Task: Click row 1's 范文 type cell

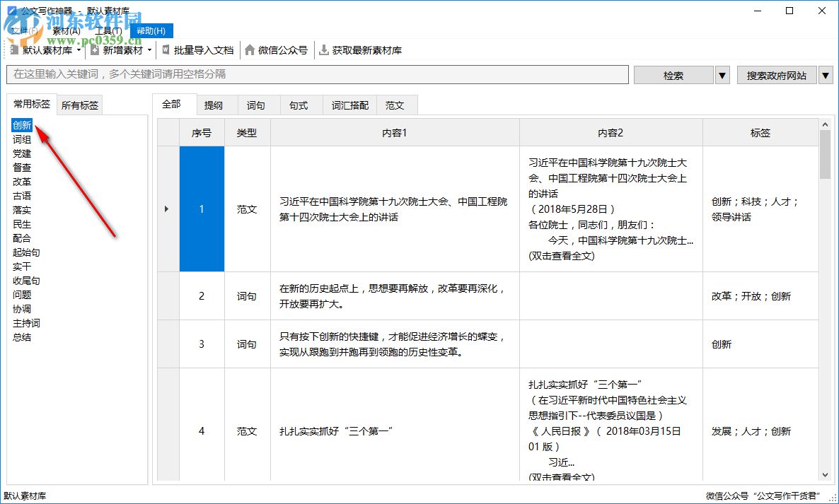Action: [x=247, y=209]
